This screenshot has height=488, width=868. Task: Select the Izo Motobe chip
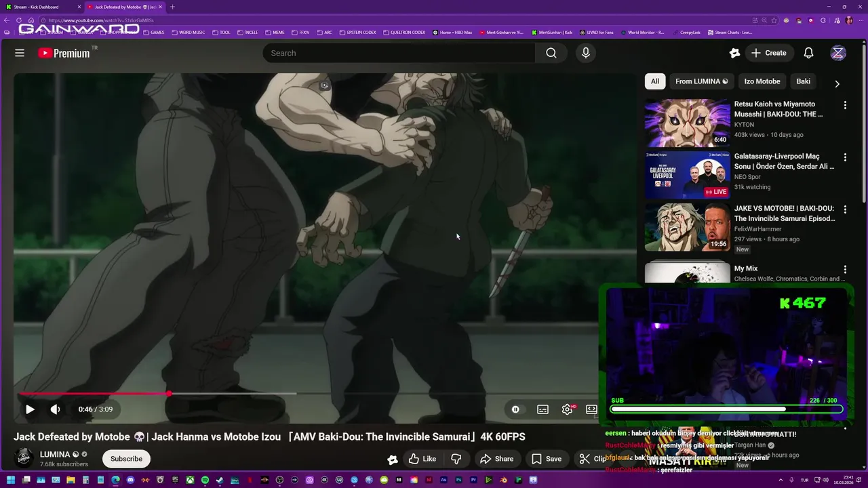762,81
